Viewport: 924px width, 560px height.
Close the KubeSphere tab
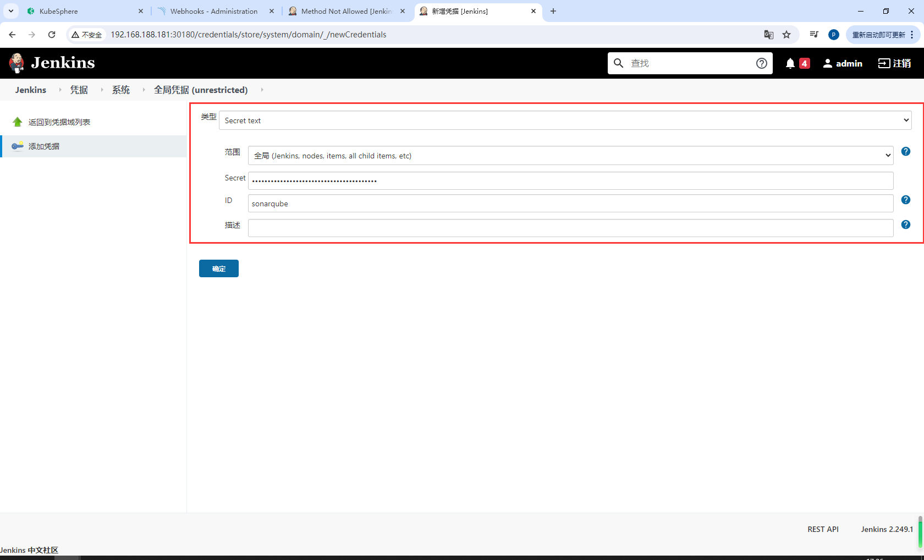141,11
